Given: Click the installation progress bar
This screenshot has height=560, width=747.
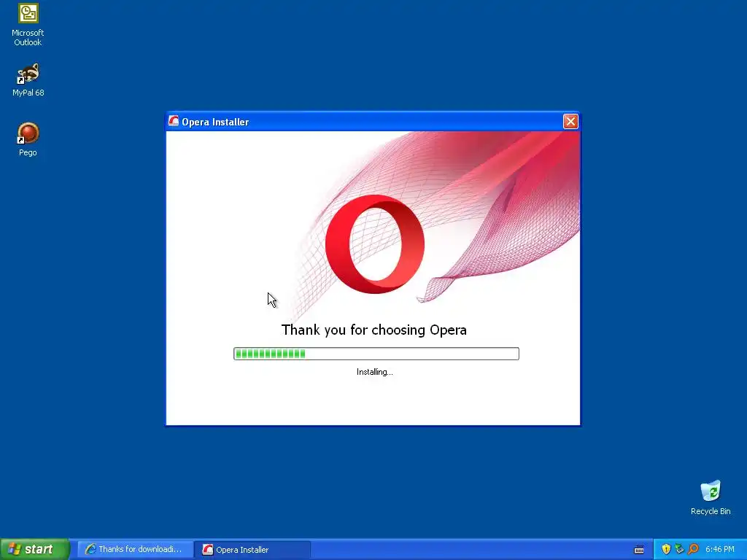Looking at the screenshot, I should (x=376, y=354).
